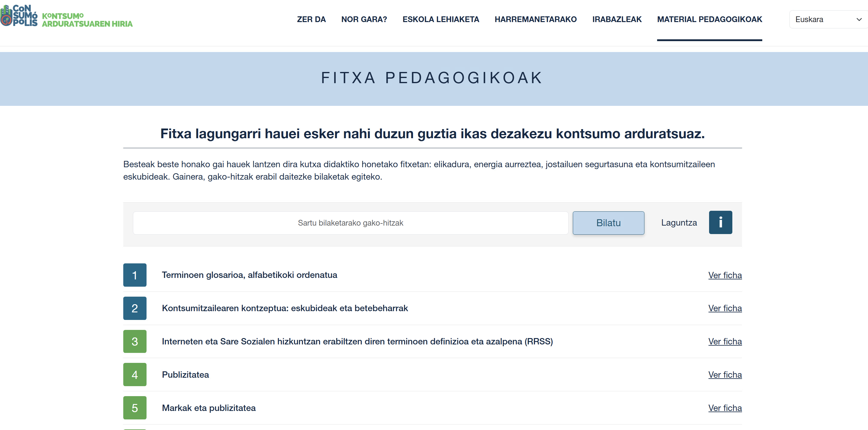Click the 'Publizitatea' row title
Screen dimensions: 868x430
pyautogui.click(x=185, y=374)
